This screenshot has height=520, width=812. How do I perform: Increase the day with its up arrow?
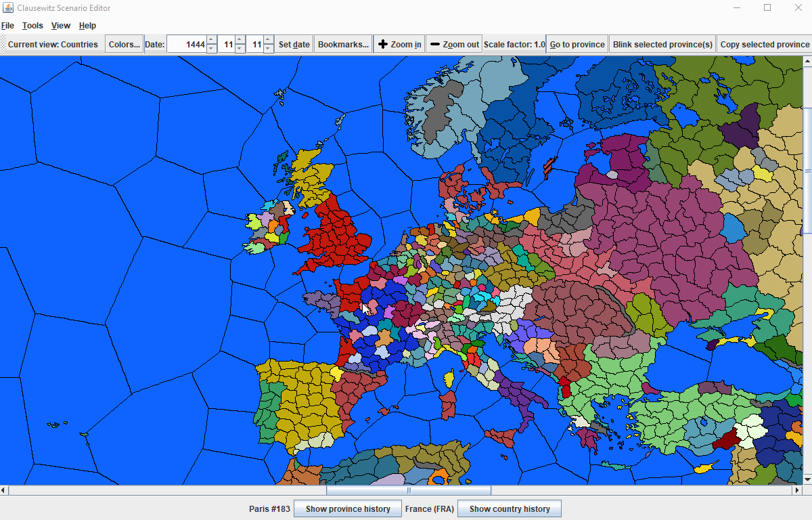pyautogui.click(x=269, y=40)
